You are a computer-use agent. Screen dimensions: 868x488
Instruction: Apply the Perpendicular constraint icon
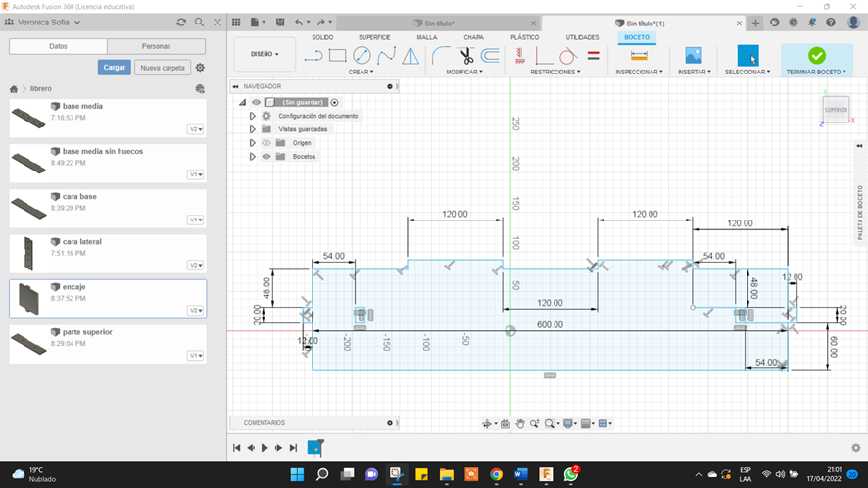(x=544, y=56)
